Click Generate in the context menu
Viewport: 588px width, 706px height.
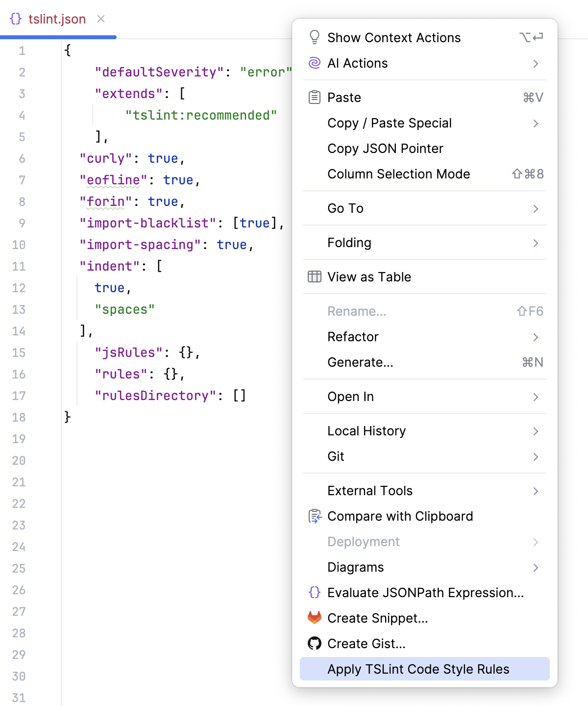pos(360,362)
